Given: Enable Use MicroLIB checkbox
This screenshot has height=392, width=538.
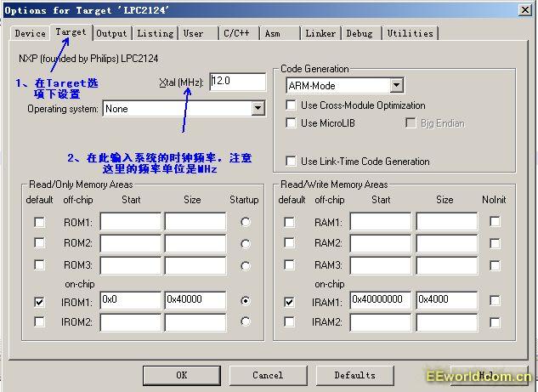Looking at the screenshot, I should [x=291, y=123].
